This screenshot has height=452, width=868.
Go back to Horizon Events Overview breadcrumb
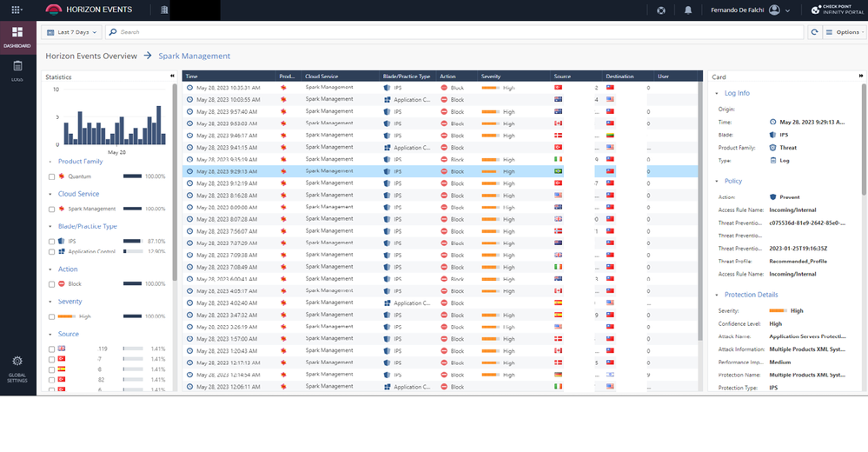click(91, 56)
